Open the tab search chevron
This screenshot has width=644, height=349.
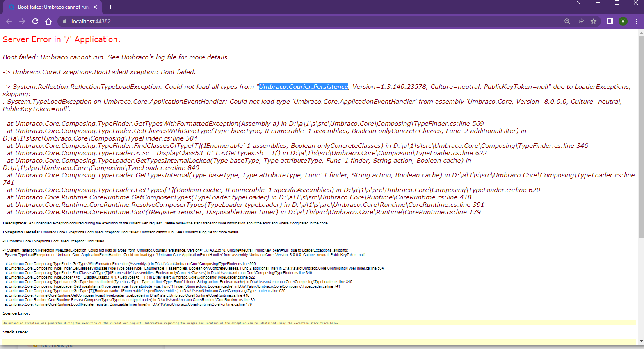tap(579, 2)
